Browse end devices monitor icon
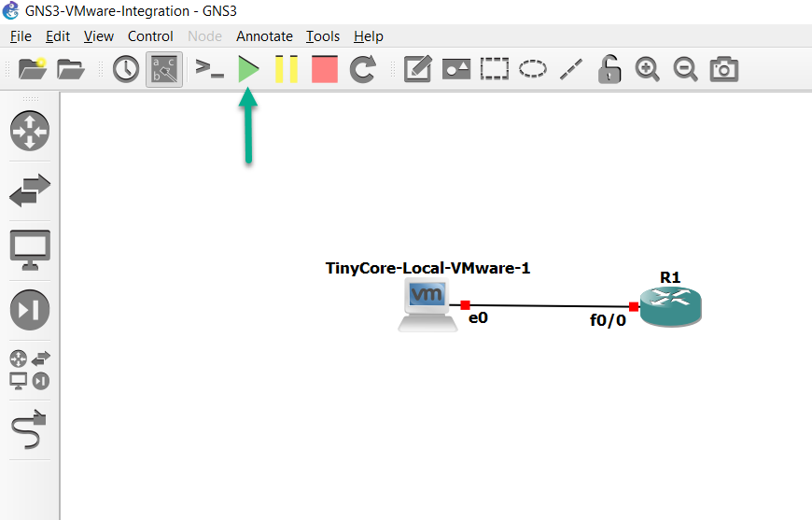This screenshot has width=812, height=520. pos(30,250)
